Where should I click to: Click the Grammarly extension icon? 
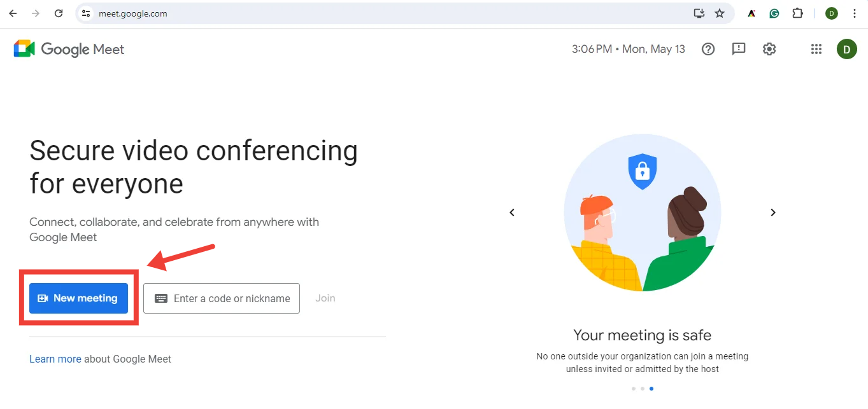pyautogui.click(x=774, y=13)
